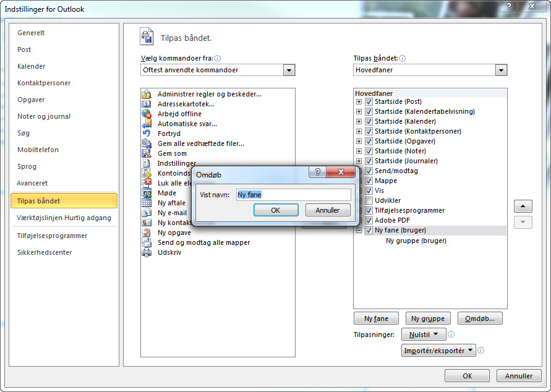Click the Ny e-mail icon
The height and width of the screenshot is (392, 551).
pyautogui.click(x=147, y=213)
